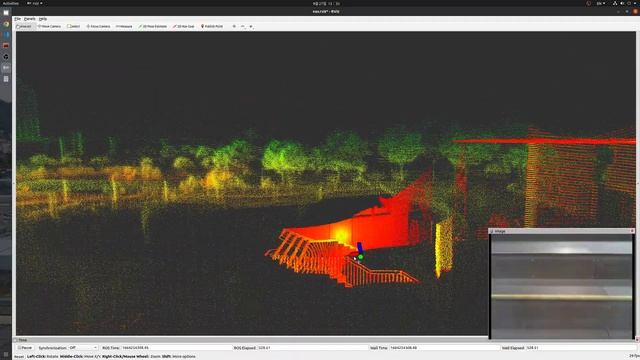Select the first Move Camera tool
The width and height of the screenshot is (640, 360).
click(x=49, y=27)
